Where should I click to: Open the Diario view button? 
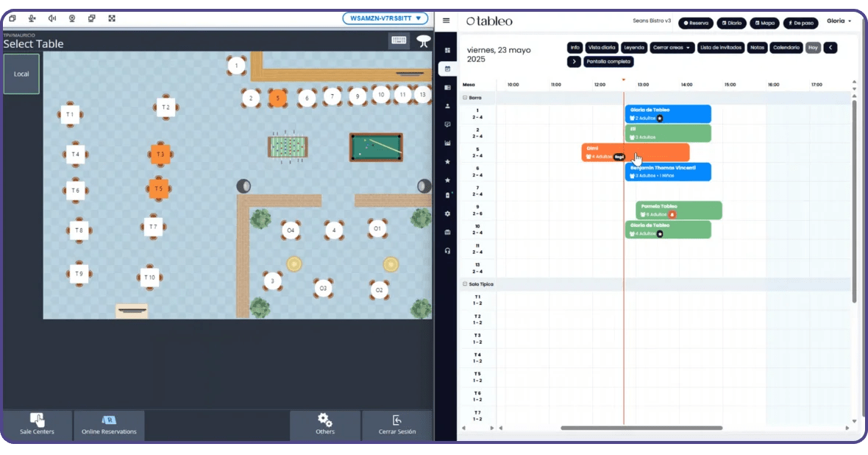point(731,24)
